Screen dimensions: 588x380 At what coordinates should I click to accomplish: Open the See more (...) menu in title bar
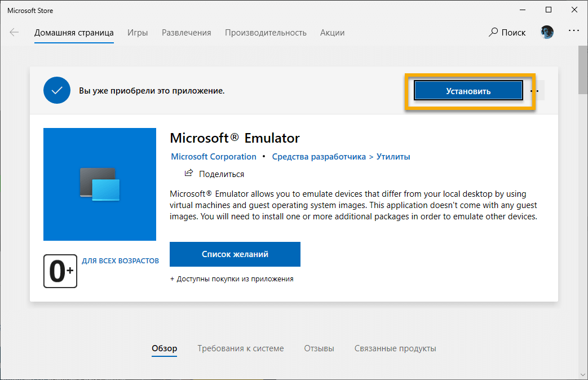pyautogui.click(x=573, y=32)
